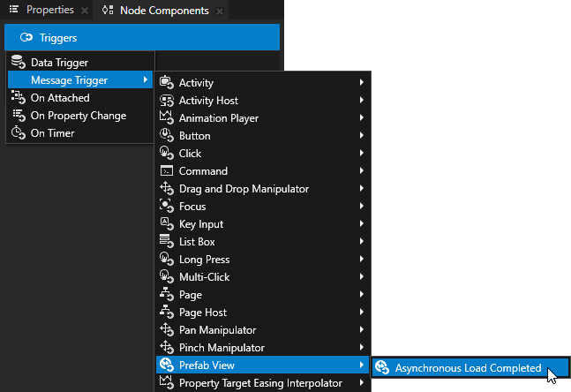The image size is (571, 392).
Task: Click the Click trigger icon
Action: pos(167,153)
